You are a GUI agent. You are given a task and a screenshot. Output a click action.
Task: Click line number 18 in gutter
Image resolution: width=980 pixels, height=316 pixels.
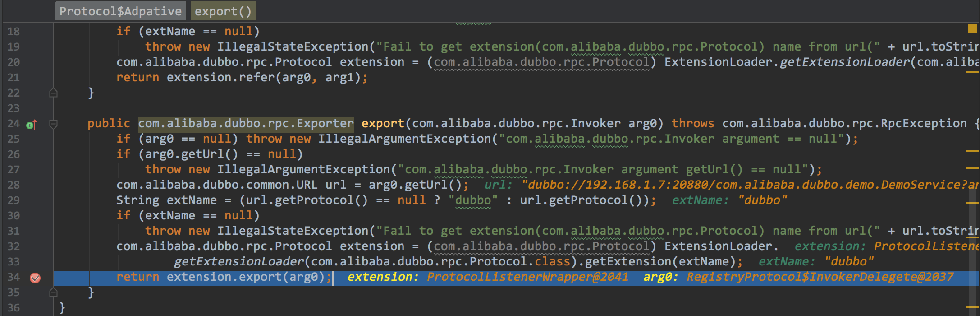14,32
